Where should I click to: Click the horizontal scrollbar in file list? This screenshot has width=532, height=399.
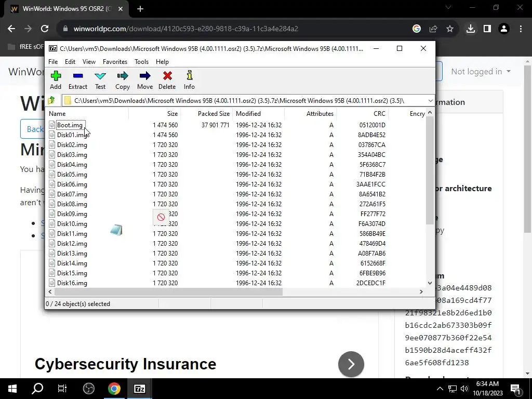pos(169,291)
